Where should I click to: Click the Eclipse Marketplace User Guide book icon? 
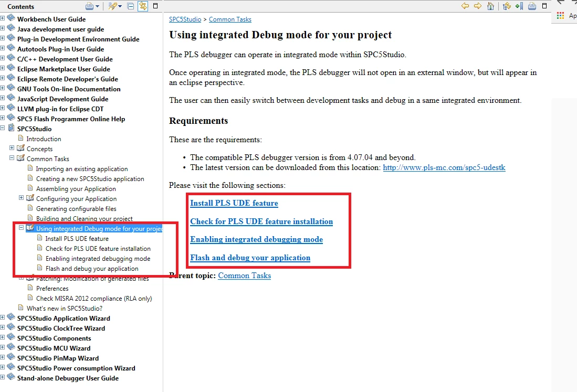[x=11, y=68]
